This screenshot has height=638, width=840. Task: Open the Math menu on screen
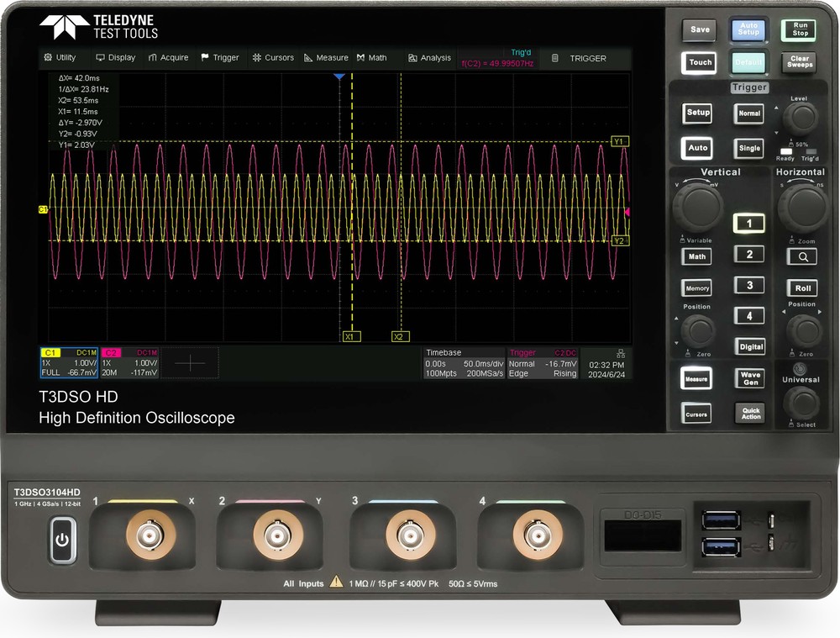click(372, 57)
